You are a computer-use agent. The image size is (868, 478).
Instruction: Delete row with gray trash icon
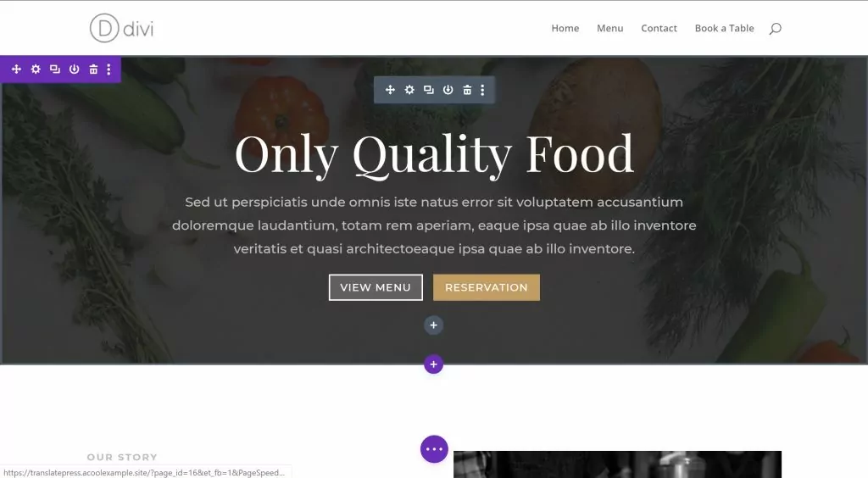coord(467,90)
